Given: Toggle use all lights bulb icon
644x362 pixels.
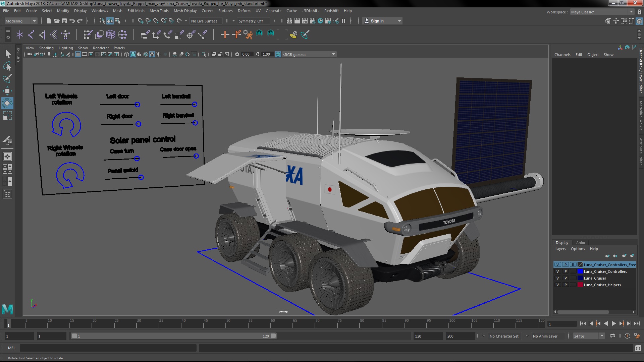Looking at the screenshot, I should coord(158,54).
